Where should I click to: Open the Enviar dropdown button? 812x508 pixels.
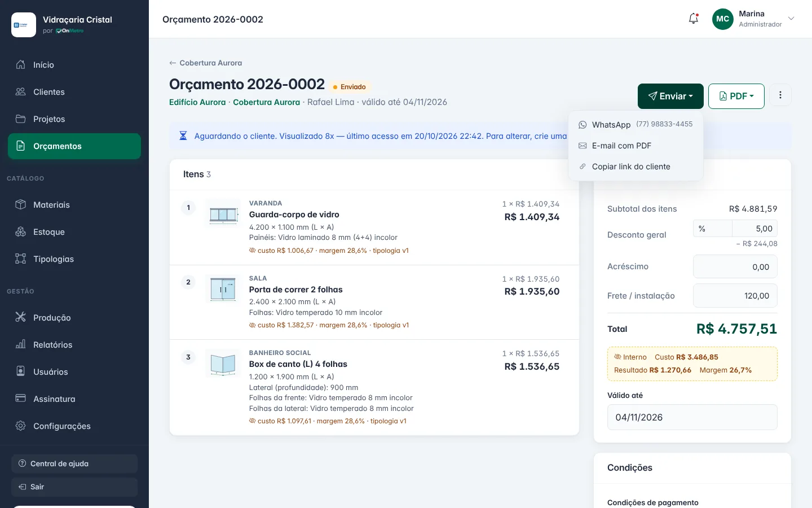(670, 96)
